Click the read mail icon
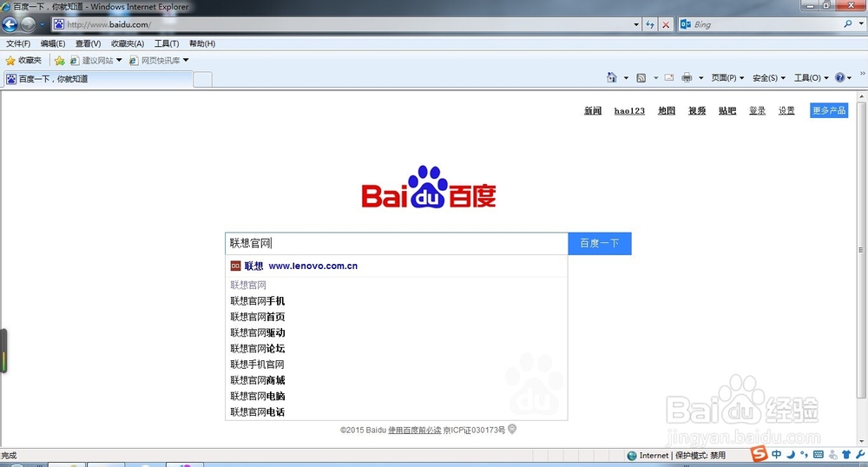This screenshot has width=868, height=467. 669,77
